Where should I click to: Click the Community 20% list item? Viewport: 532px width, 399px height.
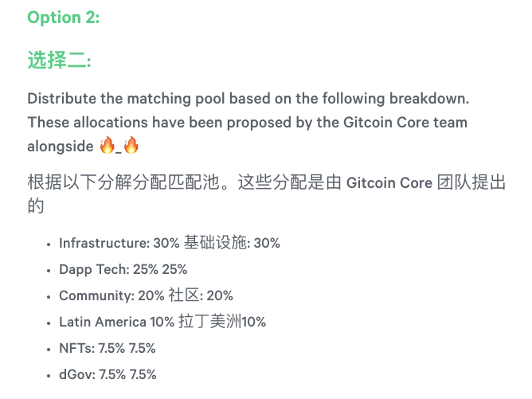tap(146, 295)
